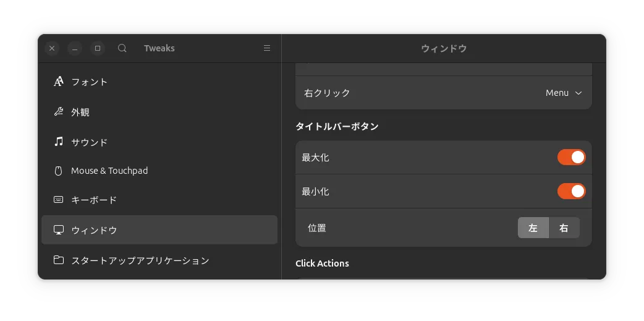This screenshot has width=644, height=321.
Task: Click the キーボード keyboard icon
Action: [59, 200]
